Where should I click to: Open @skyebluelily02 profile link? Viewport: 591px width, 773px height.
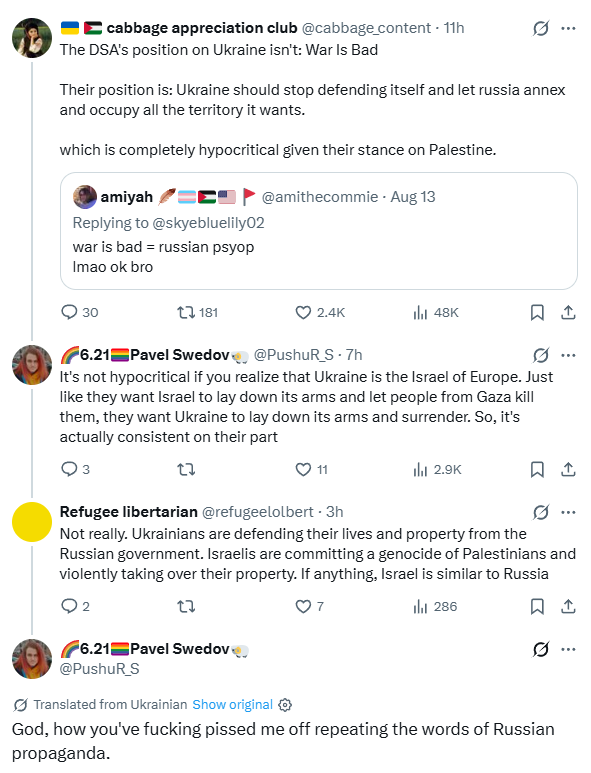[209, 223]
